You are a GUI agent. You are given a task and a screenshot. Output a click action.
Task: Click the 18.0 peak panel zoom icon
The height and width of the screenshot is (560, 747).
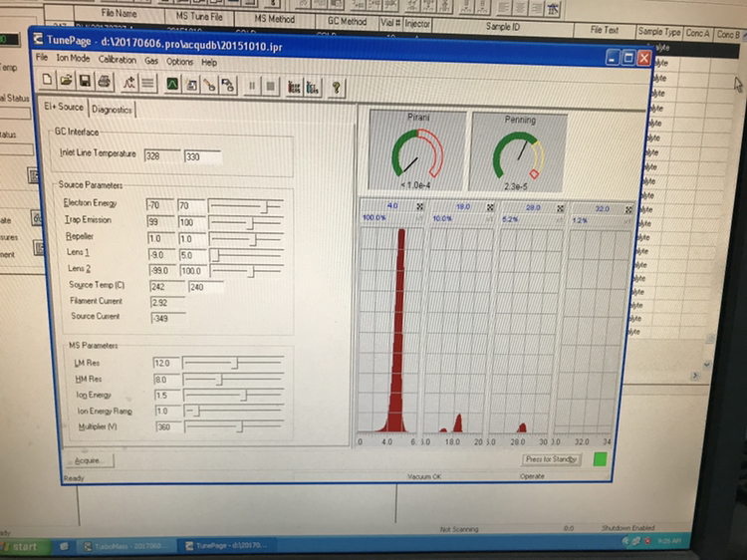490,207
